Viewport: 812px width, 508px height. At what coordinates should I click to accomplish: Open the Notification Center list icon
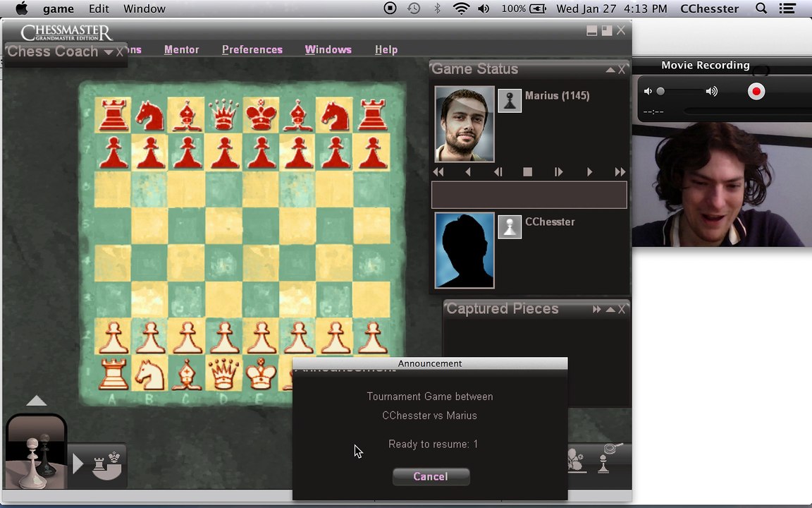tap(787, 8)
